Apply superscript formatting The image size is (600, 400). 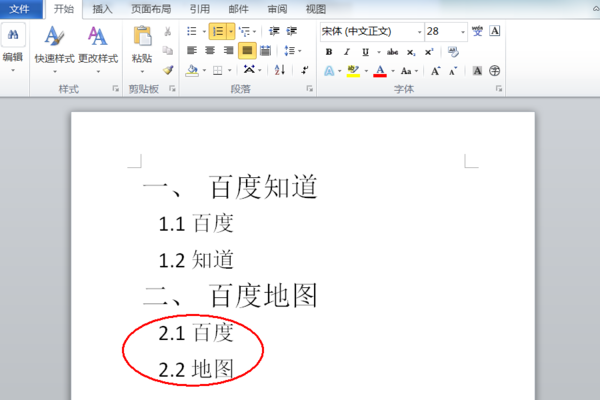coord(429,52)
